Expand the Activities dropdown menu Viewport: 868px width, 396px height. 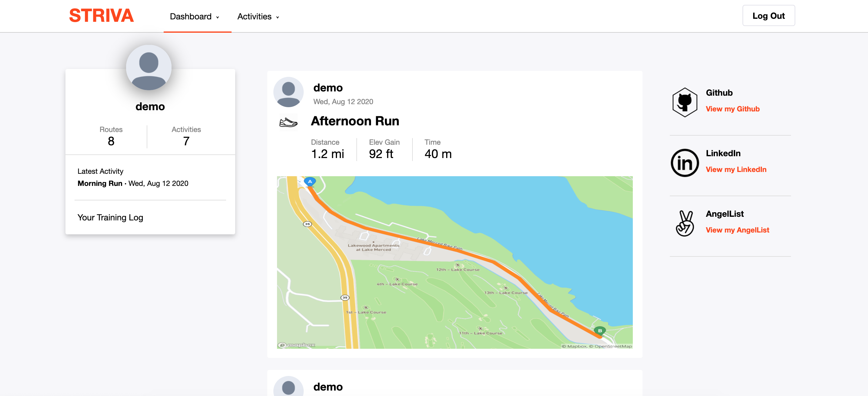pyautogui.click(x=258, y=16)
